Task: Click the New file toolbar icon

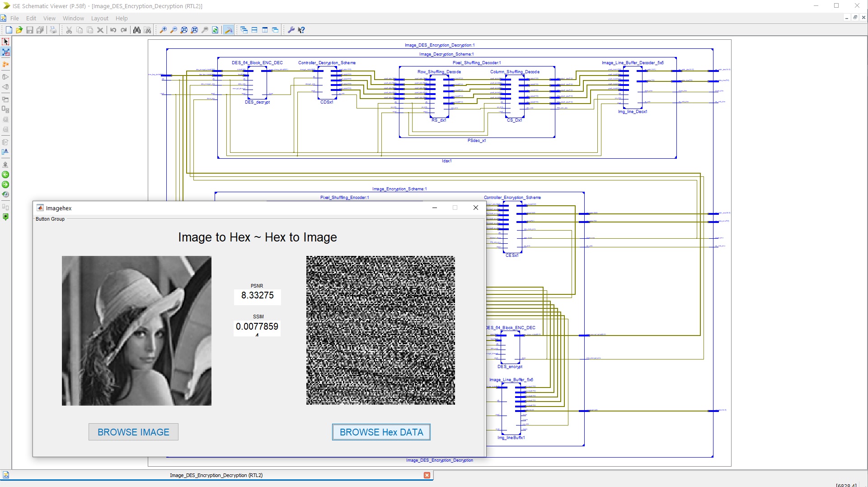Action: [9, 30]
